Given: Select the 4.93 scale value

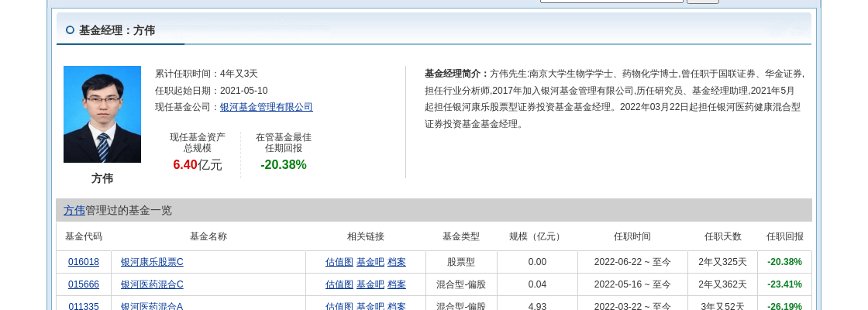Looking at the screenshot, I should (x=537, y=306).
